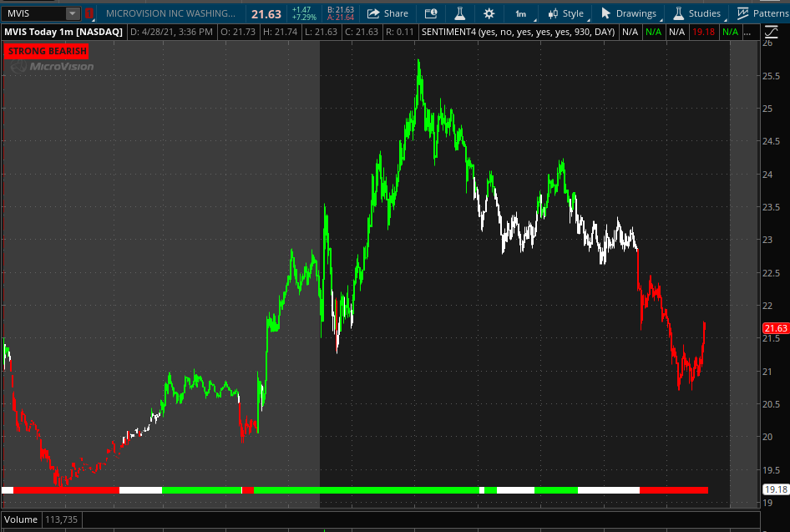Open the Patterns menu
Viewport: 790px width, 532px height.
762,13
